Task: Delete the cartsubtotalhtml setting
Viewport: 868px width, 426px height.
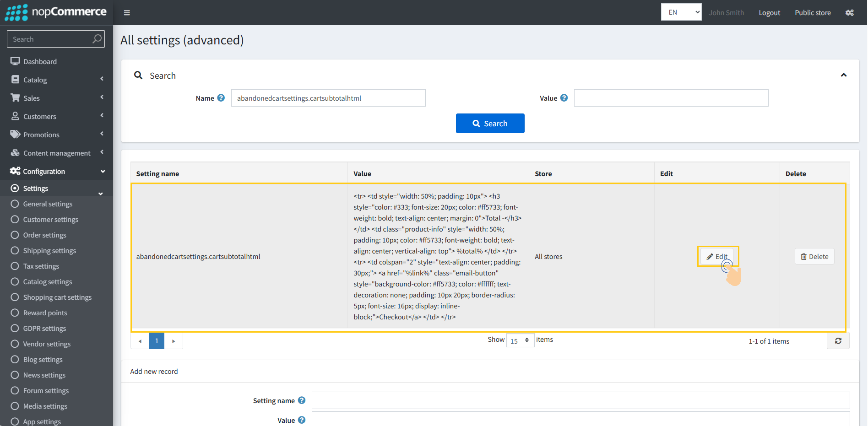Action: point(814,257)
